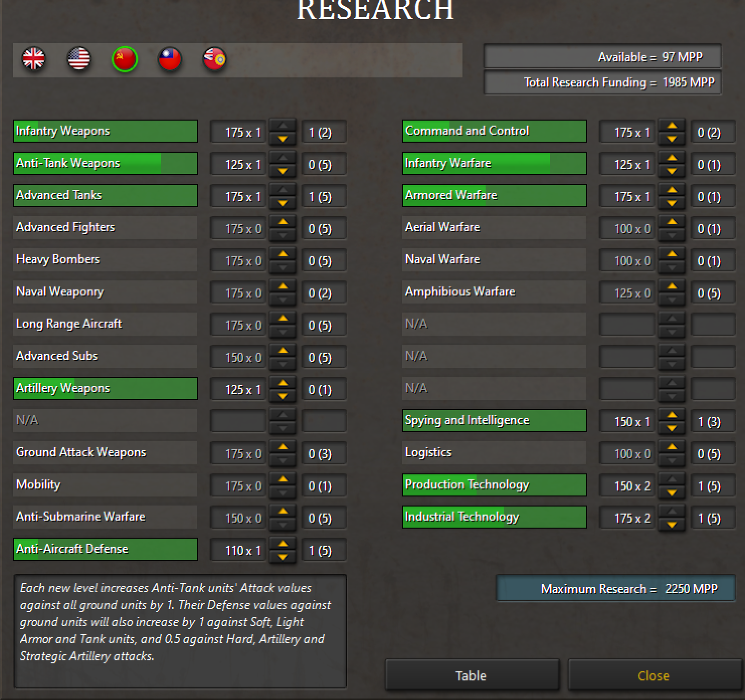
Task: Select the Aerial Warfare research row
Action: [x=495, y=228]
